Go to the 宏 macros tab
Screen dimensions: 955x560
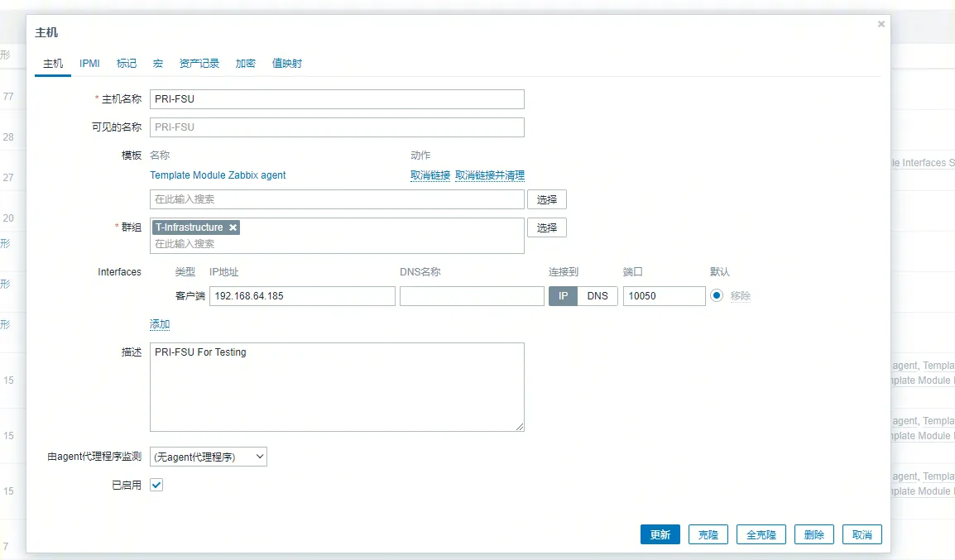click(x=158, y=64)
